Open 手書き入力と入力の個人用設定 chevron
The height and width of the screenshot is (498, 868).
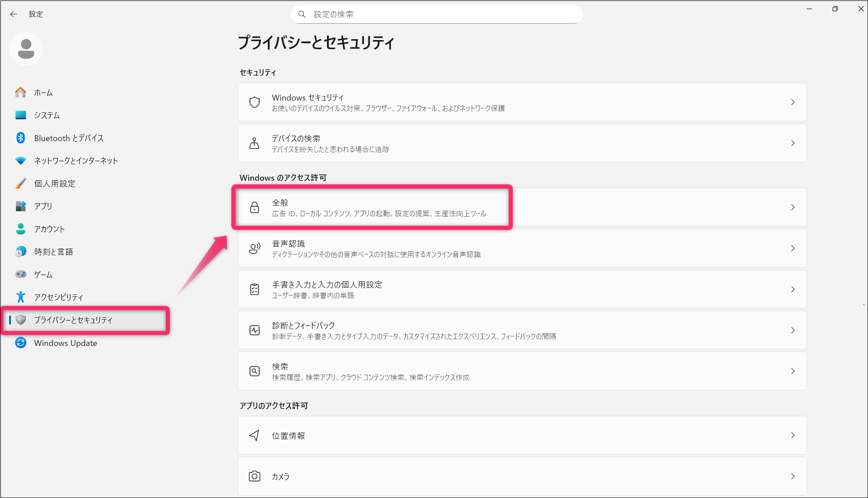coord(792,290)
